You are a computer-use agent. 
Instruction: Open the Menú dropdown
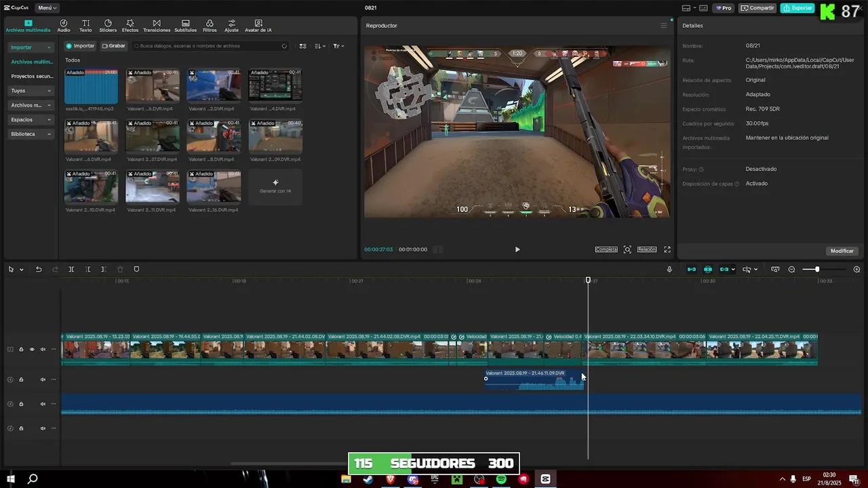click(47, 8)
